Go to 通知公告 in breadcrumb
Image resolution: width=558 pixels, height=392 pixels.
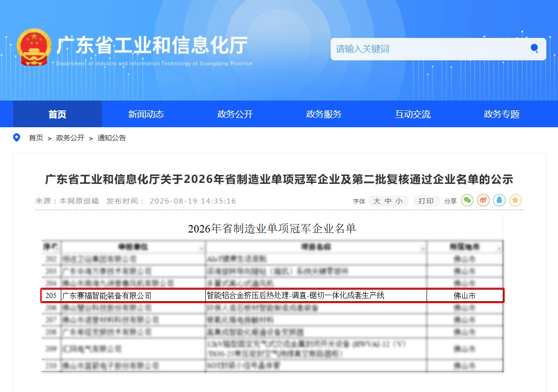(112, 138)
